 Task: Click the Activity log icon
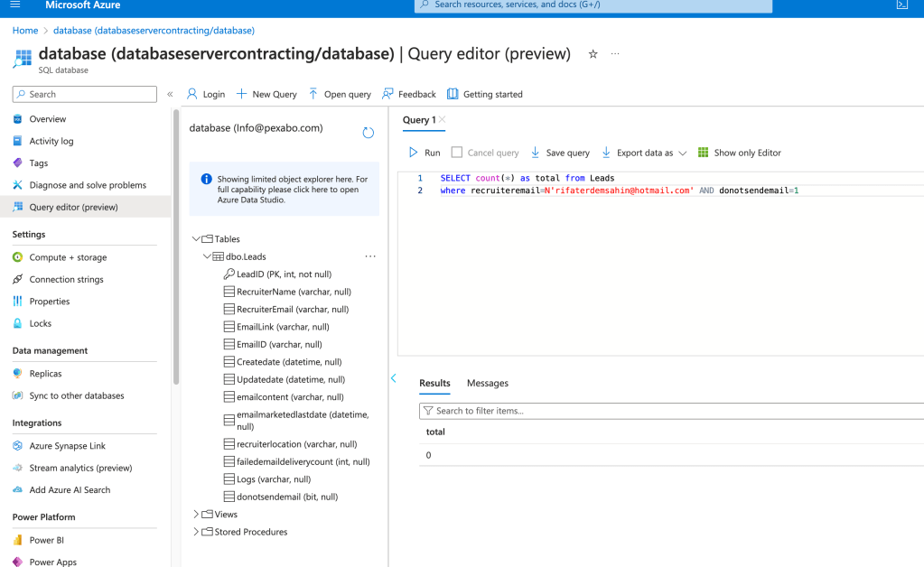click(x=18, y=141)
